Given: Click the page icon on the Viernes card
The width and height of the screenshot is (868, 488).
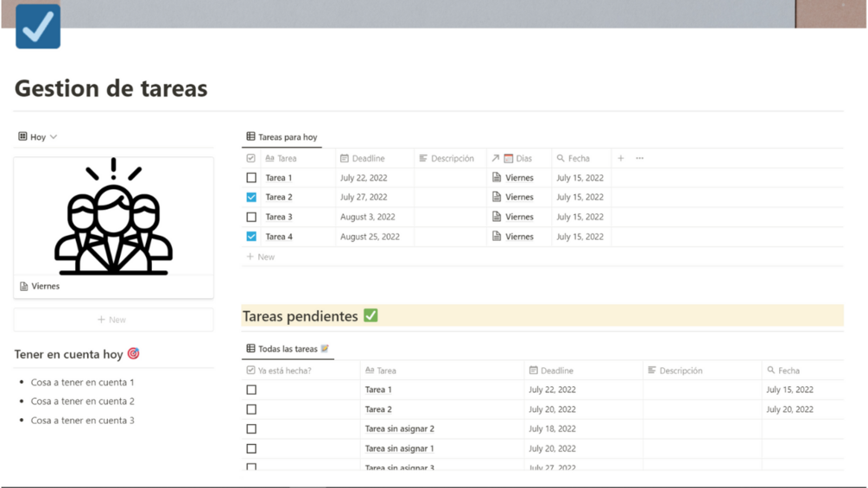Looking at the screenshot, I should [24, 286].
